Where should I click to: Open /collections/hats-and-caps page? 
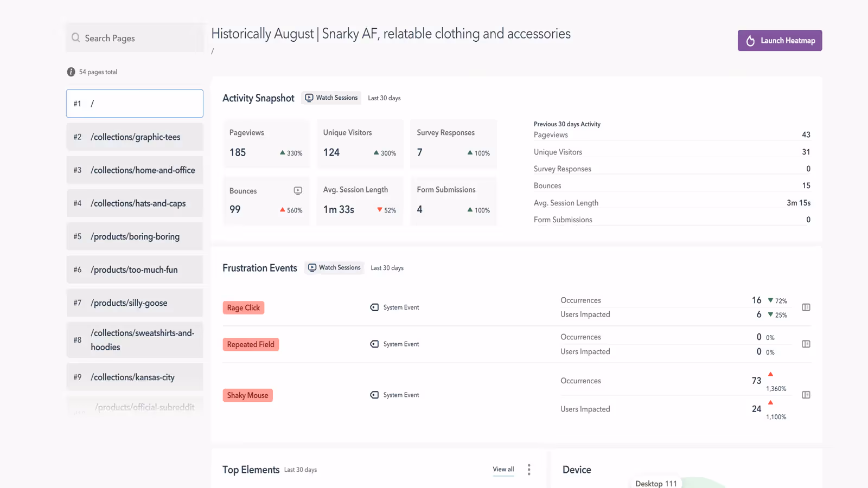point(135,203)
